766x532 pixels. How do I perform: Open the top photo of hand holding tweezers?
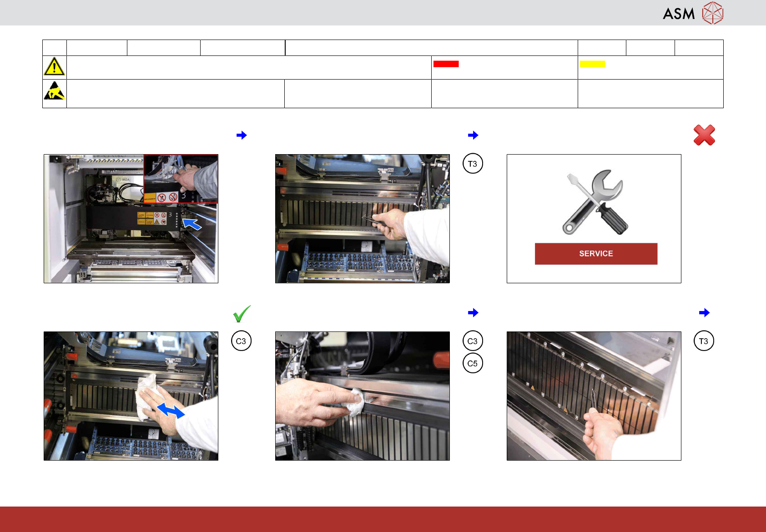pyautogui.click(x=363, y=219)
